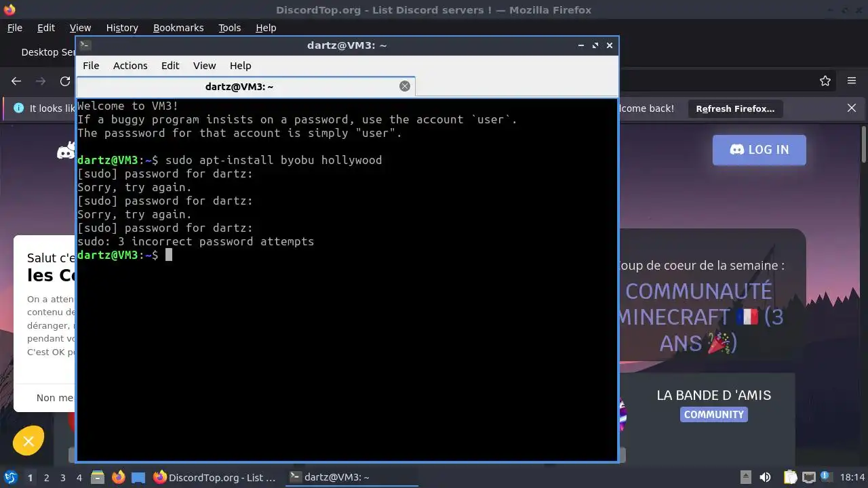Switch to dartz@VM3 terminal in taskbar
868x488 pixels.
click(x=351, y=478)
